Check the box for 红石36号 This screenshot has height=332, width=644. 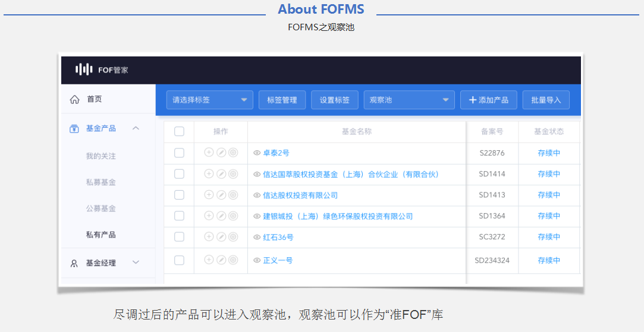tap(179, 237)
